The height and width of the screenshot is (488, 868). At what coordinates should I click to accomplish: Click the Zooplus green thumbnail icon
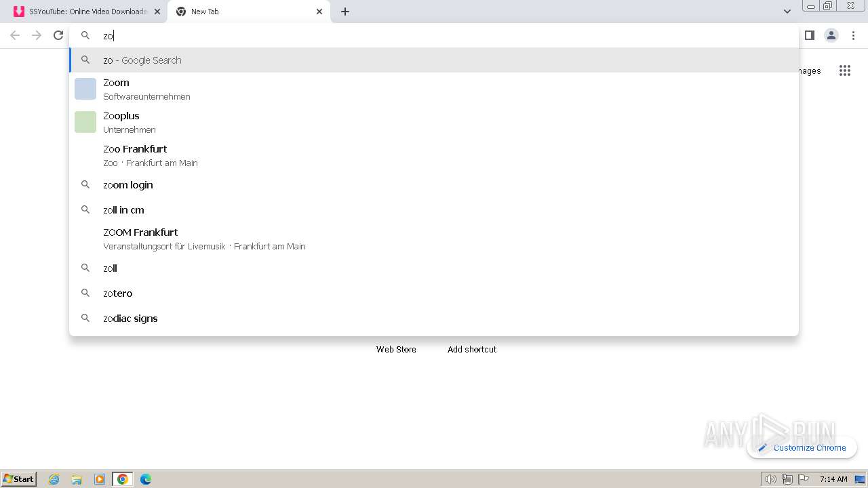pyautogui.click(x=85, y=122)
